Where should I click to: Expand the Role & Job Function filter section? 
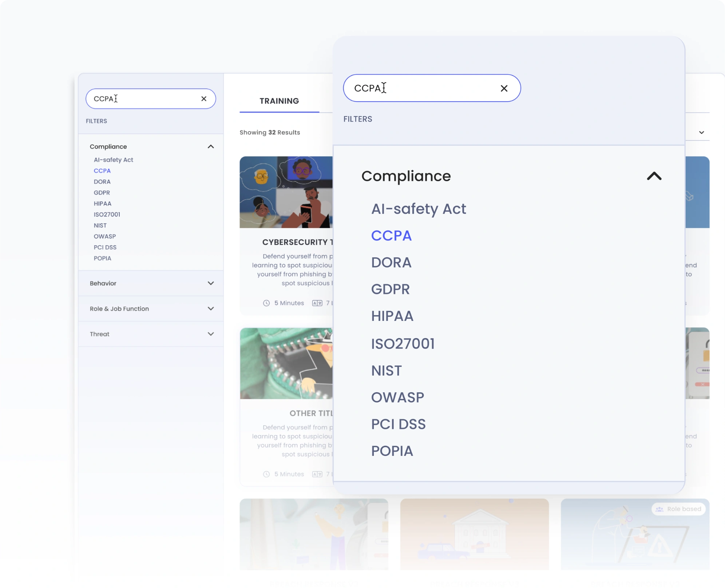[211, 309]
